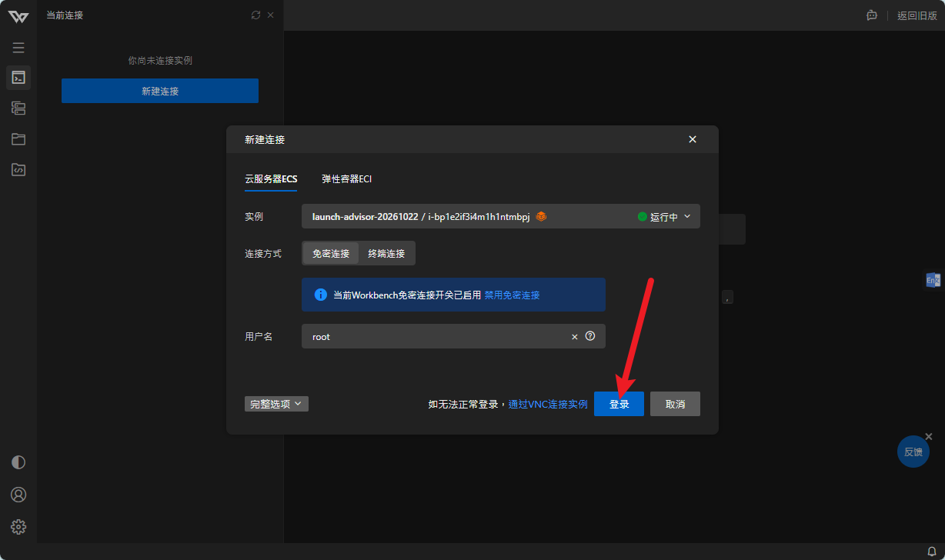Open the 反馈 feedback bubble
This screenshot has height=560, width=945.
tap(913, 452)
